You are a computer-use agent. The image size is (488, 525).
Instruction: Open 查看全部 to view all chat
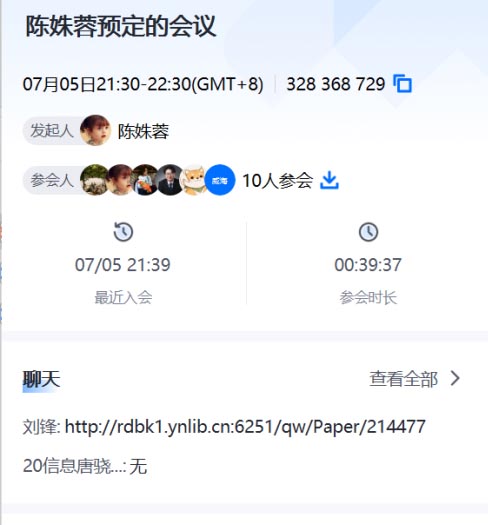[x=403, y=379]
